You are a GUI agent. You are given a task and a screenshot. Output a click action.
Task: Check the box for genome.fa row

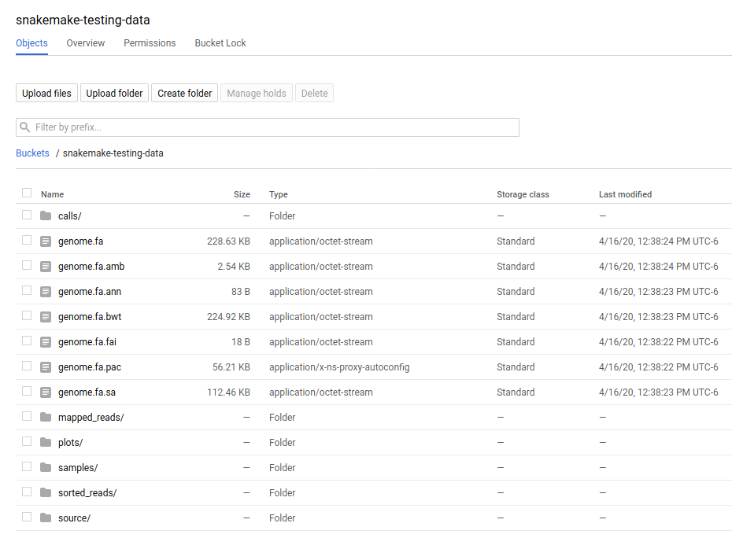(27, 241)
